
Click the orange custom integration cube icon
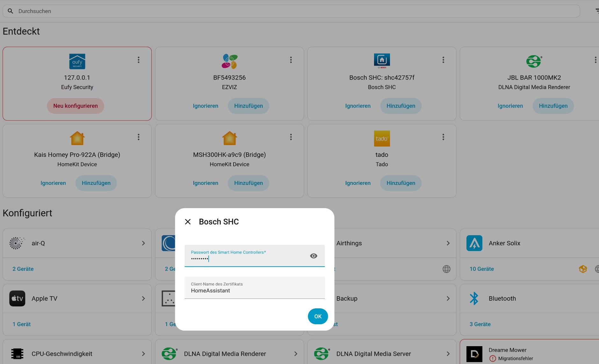583,269
